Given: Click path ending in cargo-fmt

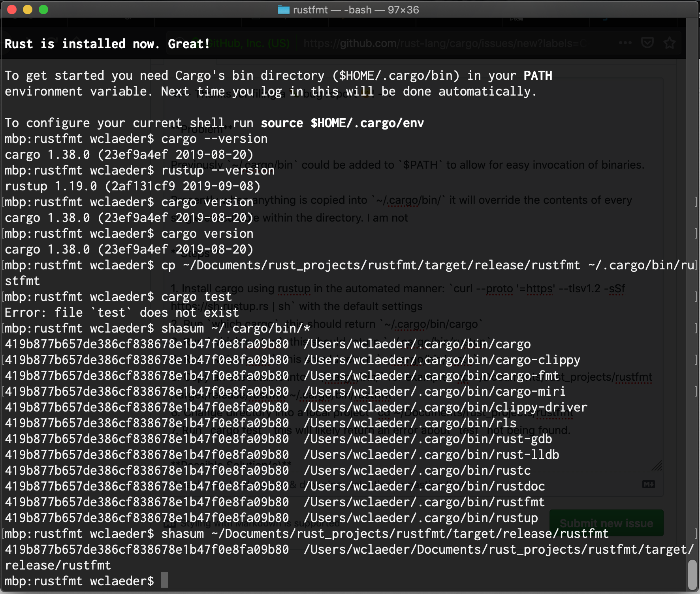Looking at the screenshot, I should tap(431, 376).
